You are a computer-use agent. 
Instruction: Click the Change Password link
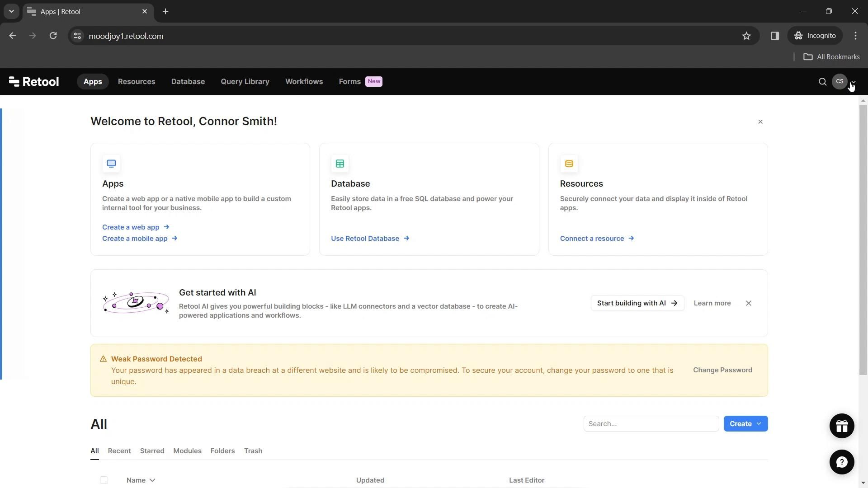722,370
